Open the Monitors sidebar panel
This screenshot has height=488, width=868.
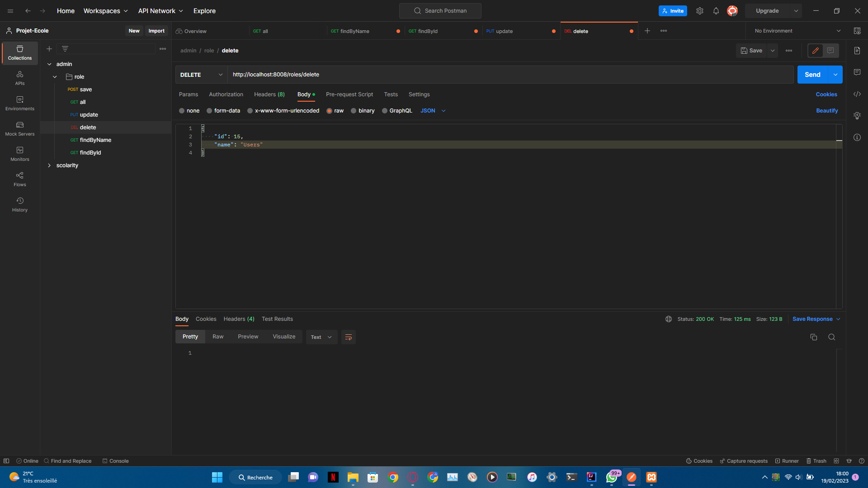(x=20, y=154)
